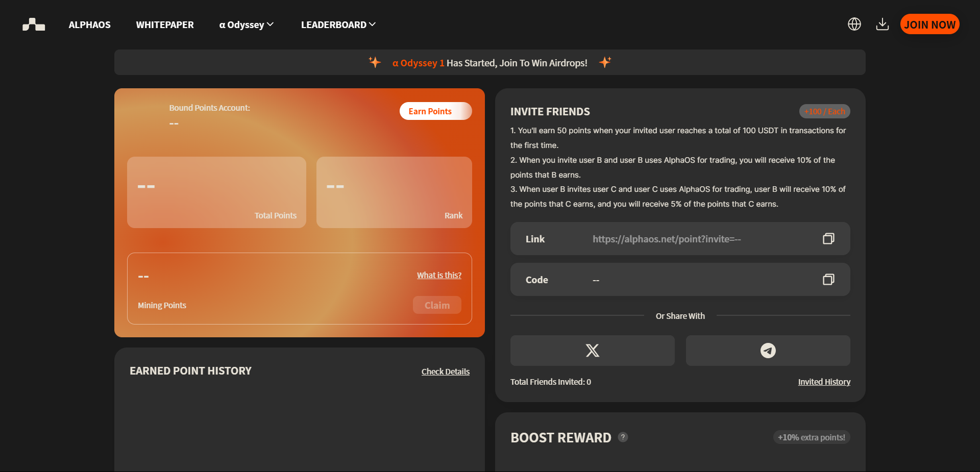The image size is (980, 472).
Task: Share invite via Telegram
Action: tap(768, 351)
